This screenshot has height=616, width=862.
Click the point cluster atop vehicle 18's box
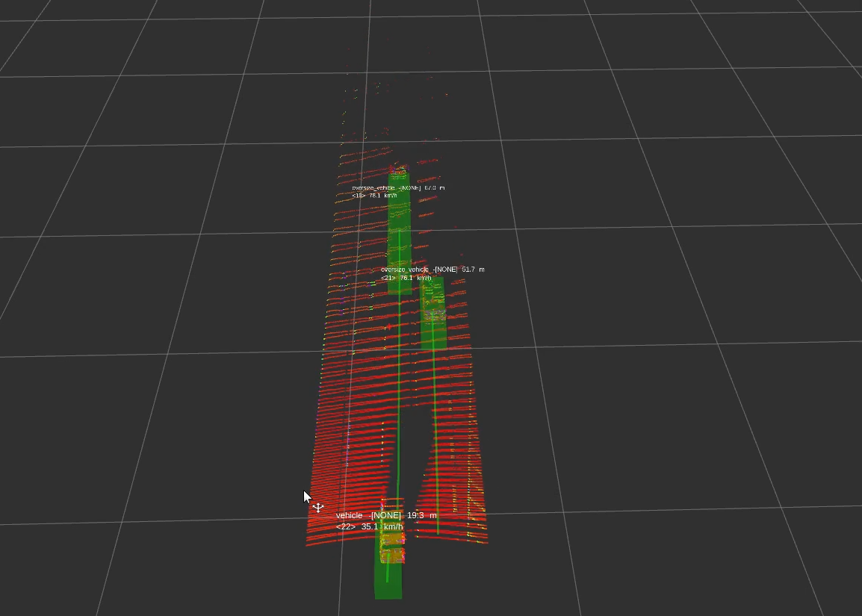point(400,169)
